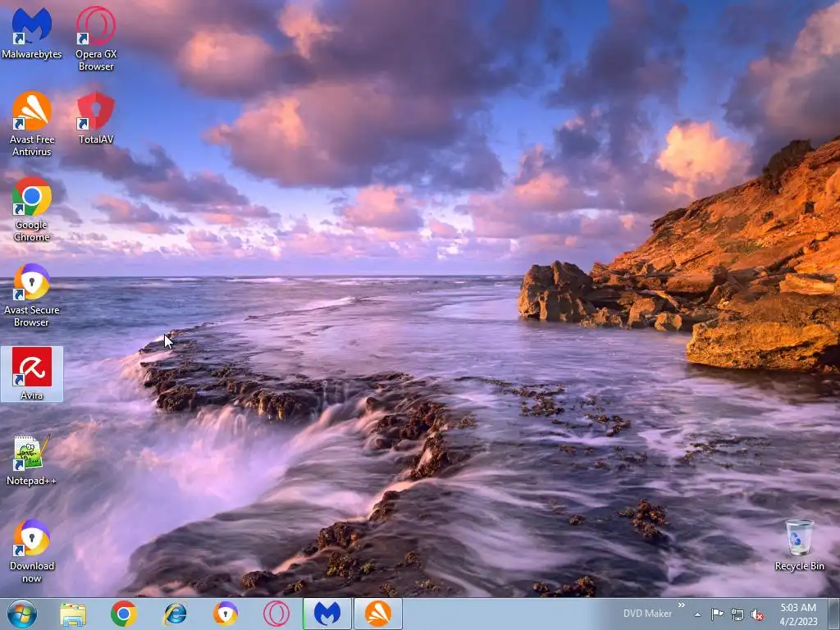Select the Recycle Bin icon
This screenshot has height=630, width=840.
(x=799, y=545)
